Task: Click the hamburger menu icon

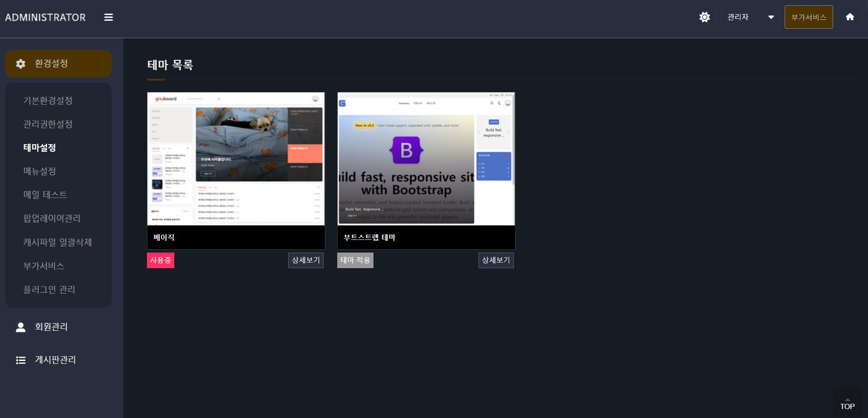Action: click(108, 17)
